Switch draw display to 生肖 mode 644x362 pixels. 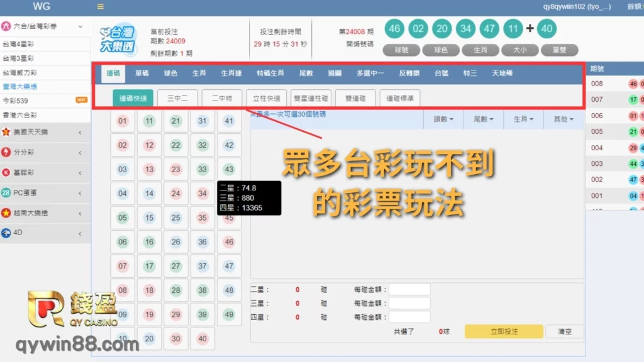pyautogui.click(x=480, y=50)
